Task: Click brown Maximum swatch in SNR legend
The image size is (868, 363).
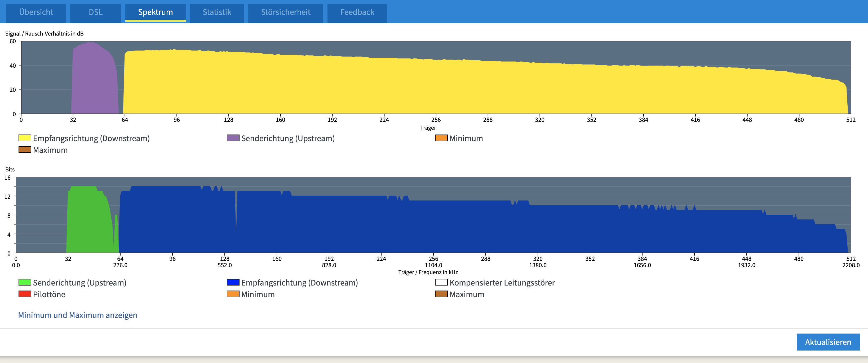Action: (25, 149)
